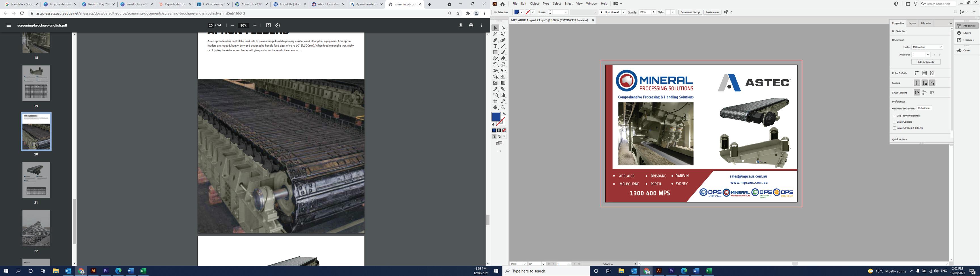The height and width of the screenshot is (276, 980).
Task: Open the Effect menu
Action: click(568, 4)
